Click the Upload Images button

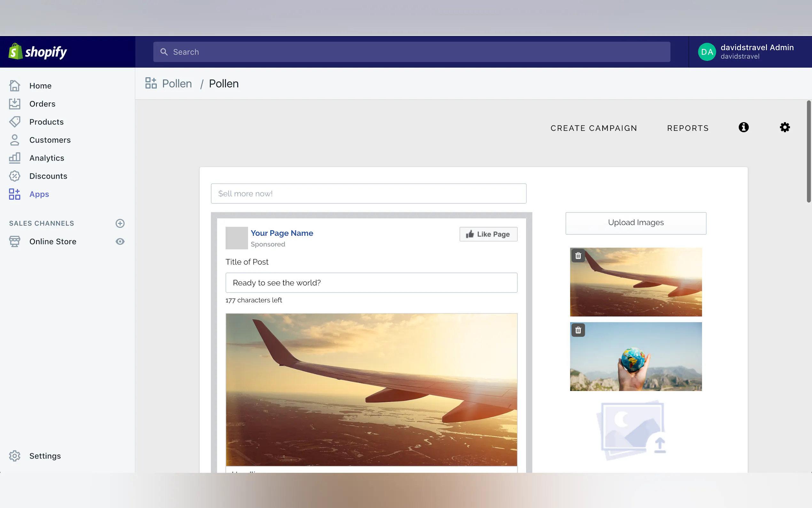coord(636,223)
